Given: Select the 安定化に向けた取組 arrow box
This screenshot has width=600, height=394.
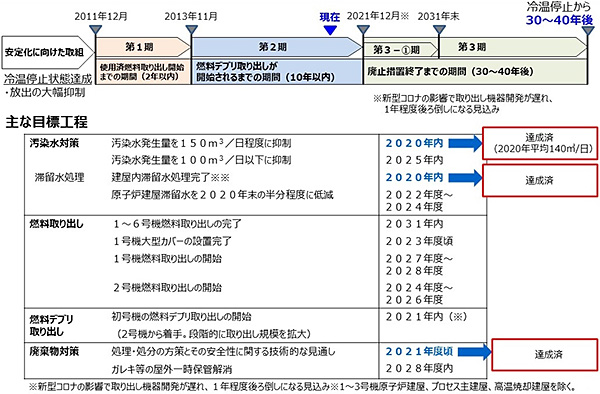Looking at the screenshot, I should pos(48,52).
